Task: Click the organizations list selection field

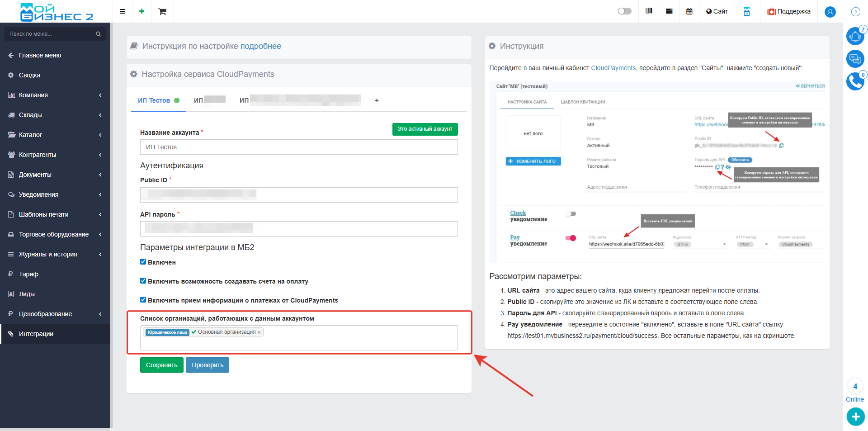Action: (x=299, y=338)
